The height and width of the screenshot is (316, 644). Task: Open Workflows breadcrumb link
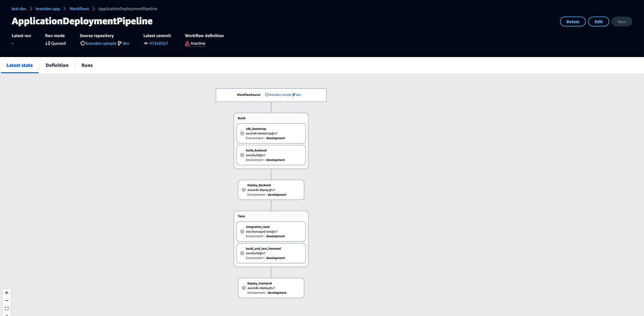[80, 9]
